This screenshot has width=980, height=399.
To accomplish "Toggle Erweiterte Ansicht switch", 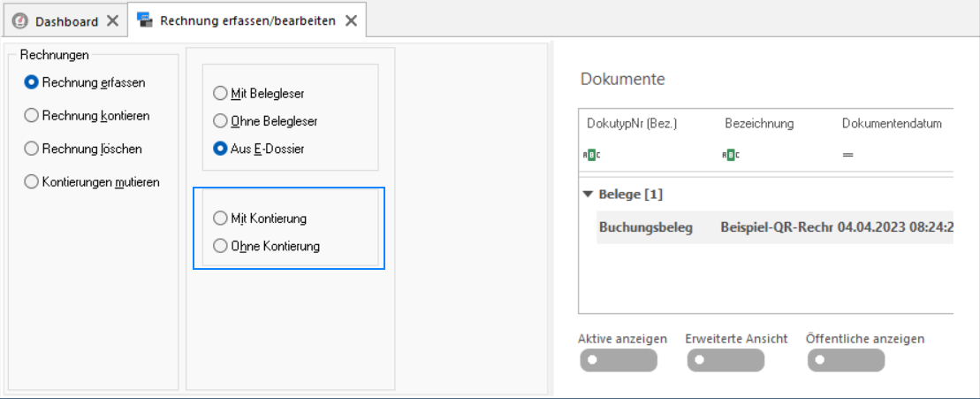I will 725,360.
